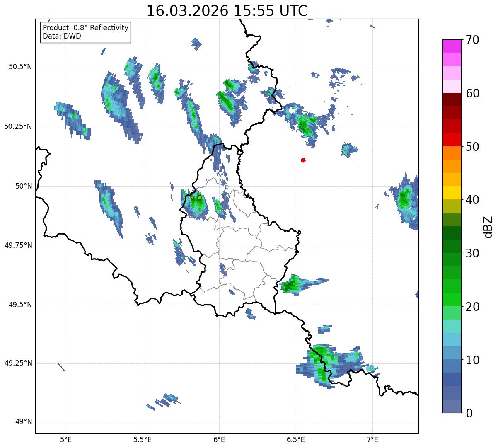Click the colorbar tick label 20

coord(473,307)
